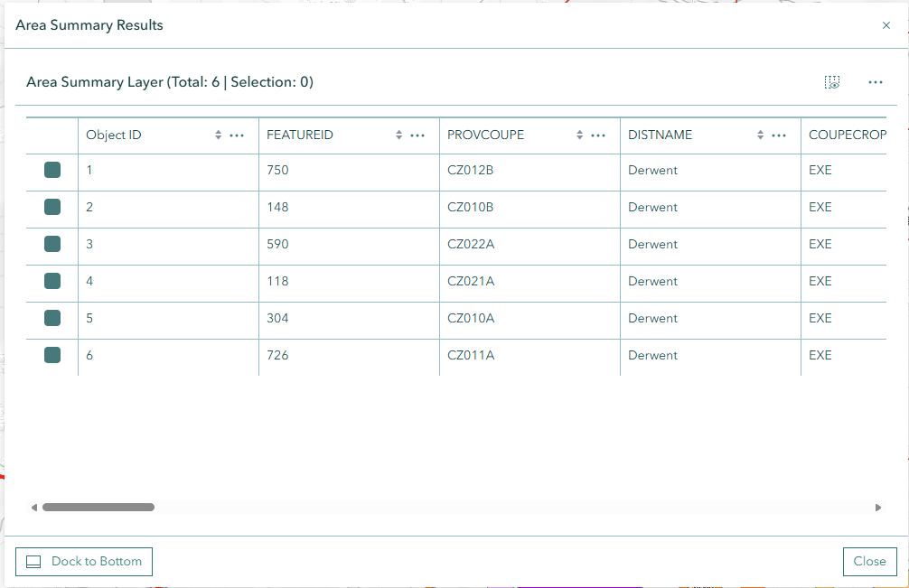Click the Close button

pos(869,561)
